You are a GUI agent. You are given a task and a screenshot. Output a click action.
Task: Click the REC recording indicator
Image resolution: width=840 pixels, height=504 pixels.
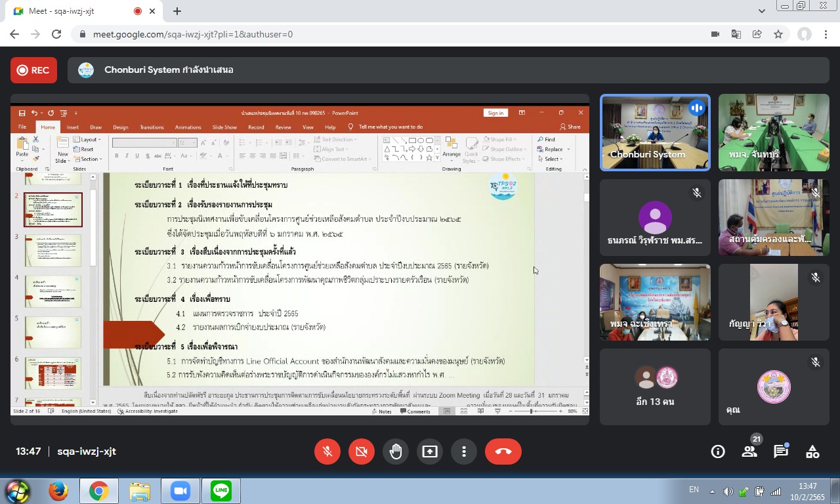click(33, 70)
